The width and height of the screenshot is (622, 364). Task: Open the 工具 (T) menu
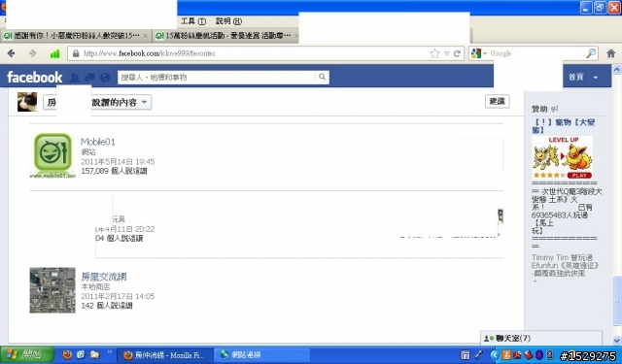click(x=193, y=21)
